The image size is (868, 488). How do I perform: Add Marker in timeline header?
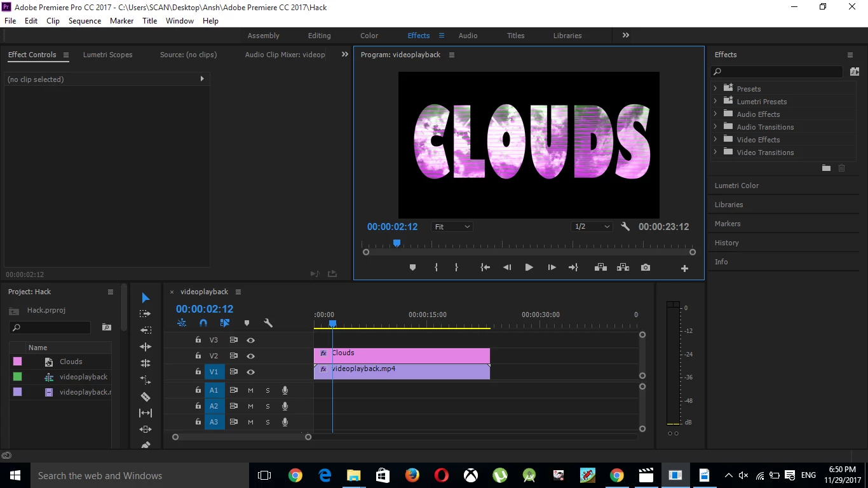(x=247, y=323)
